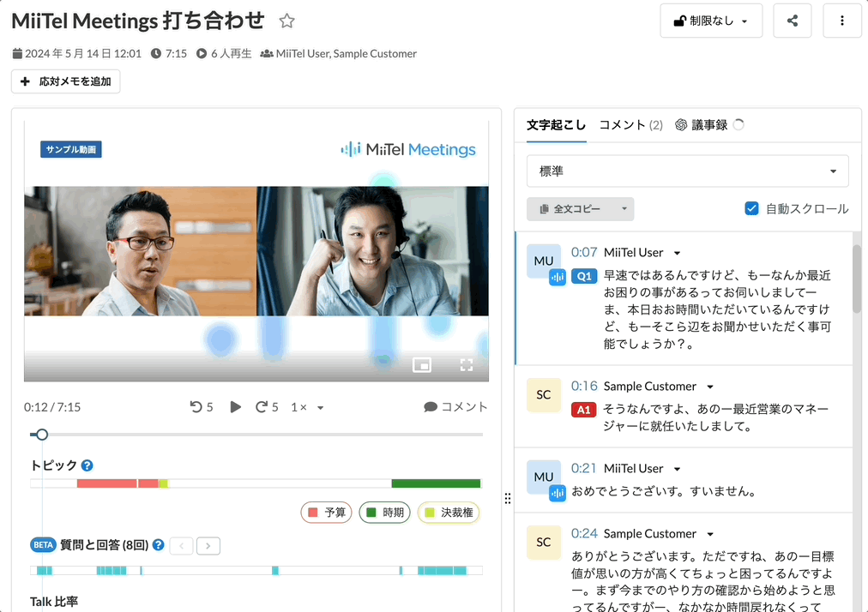Click the meeting video thumbnail
Viewport: 868px width, 612px height.
[x=256, y=250]
